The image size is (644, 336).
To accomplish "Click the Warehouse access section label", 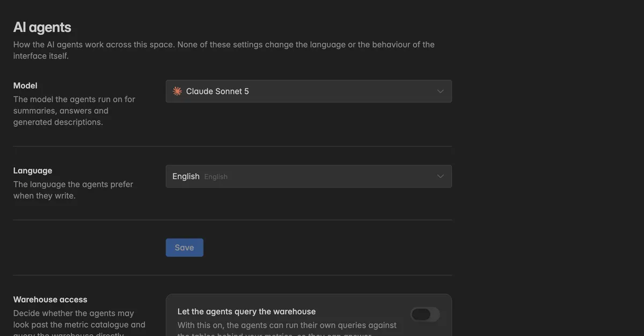I will pos(50,300).
